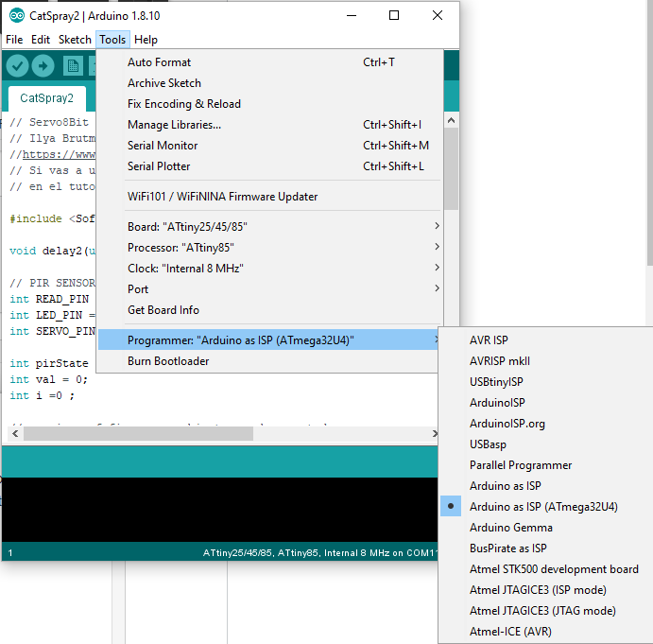The height and width of the screenshot is (644, 653).
Task: Minimize the Arduino window
Action: point(352,16)
